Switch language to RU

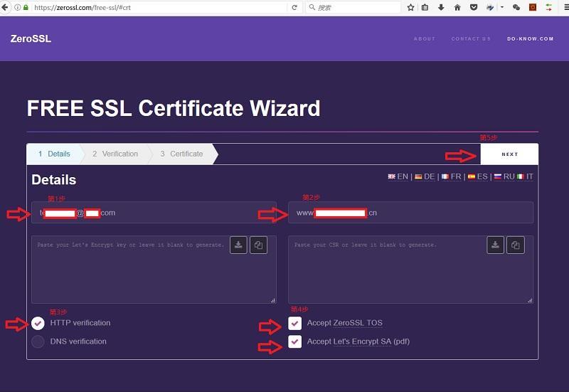(x=504, y=176)
